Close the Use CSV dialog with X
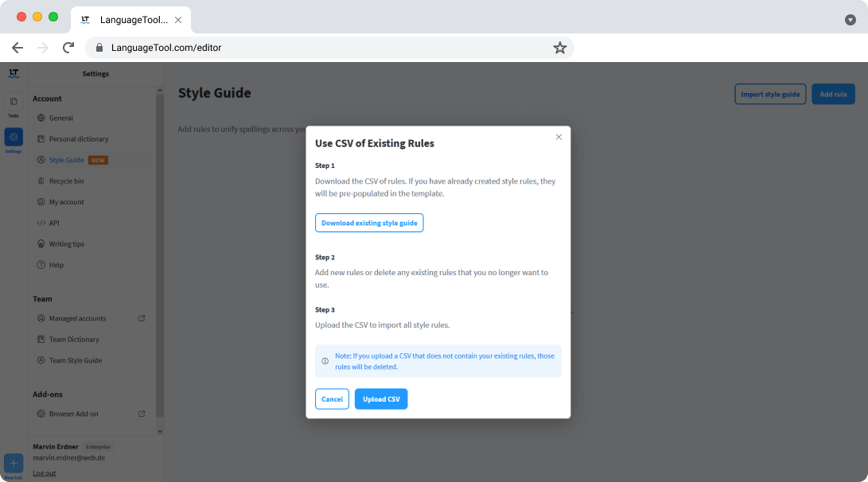 pyautogui.click(x=559, y=137)
